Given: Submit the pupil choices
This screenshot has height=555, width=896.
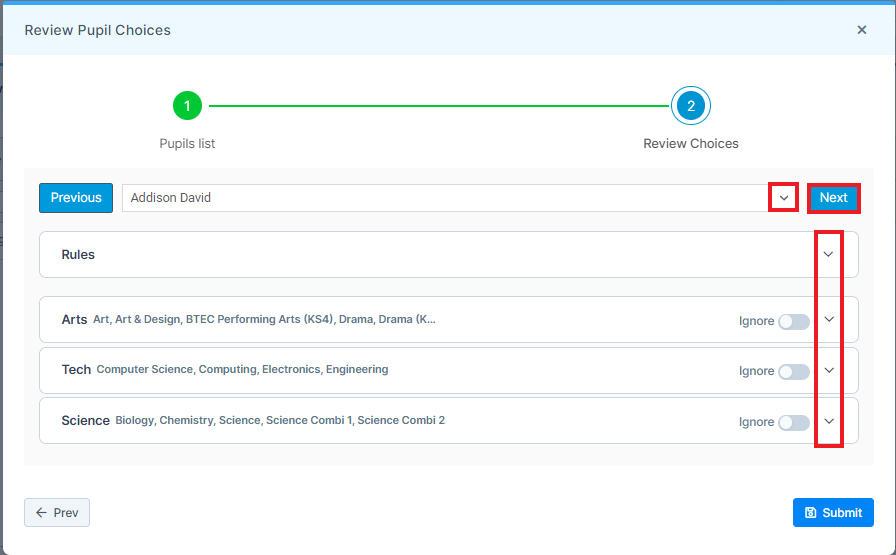Looking at the screenshot, I should pos(833,513).
